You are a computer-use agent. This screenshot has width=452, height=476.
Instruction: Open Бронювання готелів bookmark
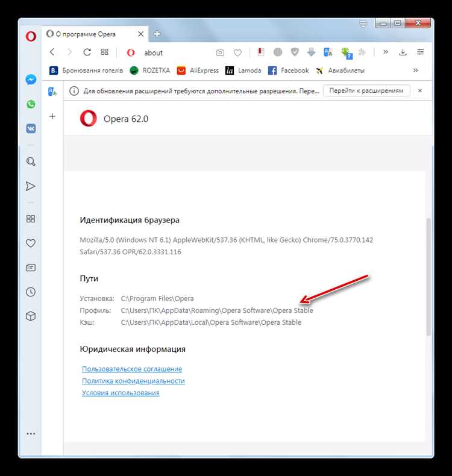point(86,70)
